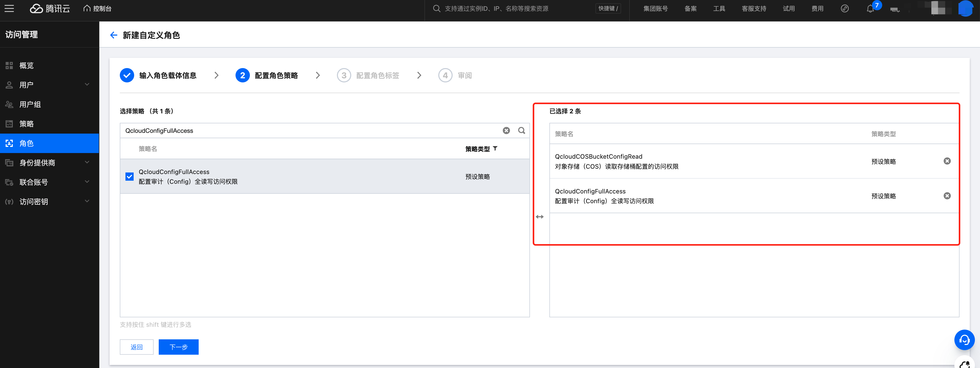Open the 备案 menu
Viewport: 980px width, 368px height.
tap(690, 8)
